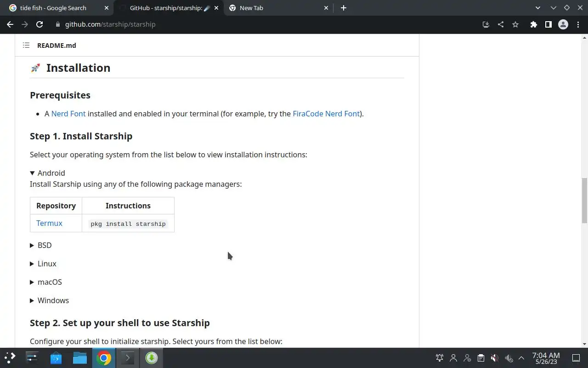The image size is (588, 368).
Task: Click the Repository table header cell
Action: (x=56, y=206)
